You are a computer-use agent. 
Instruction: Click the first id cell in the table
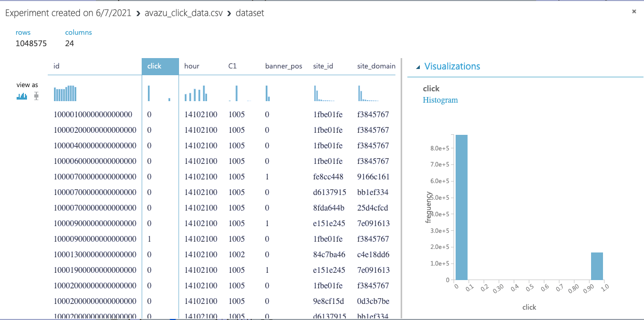(x=94, y=114)
